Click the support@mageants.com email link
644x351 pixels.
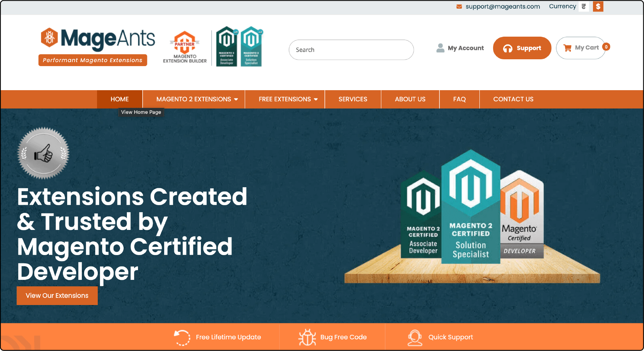pos(503,6)
